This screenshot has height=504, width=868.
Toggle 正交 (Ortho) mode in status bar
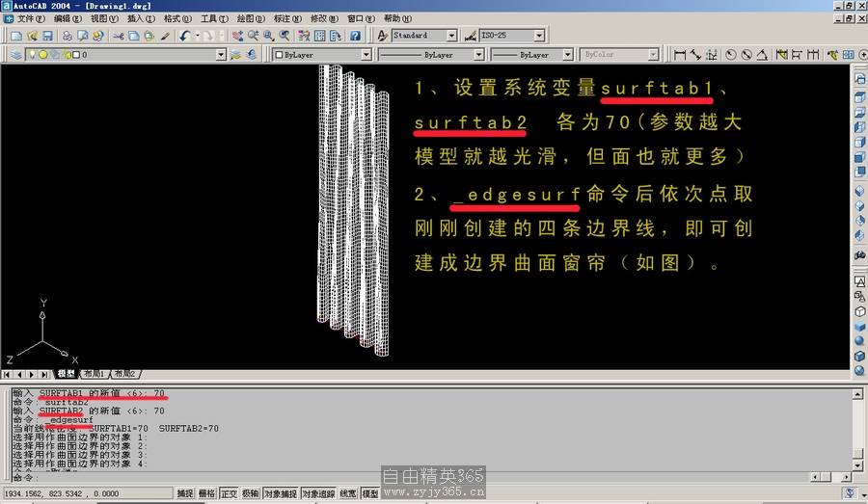[x=229, y=493]
